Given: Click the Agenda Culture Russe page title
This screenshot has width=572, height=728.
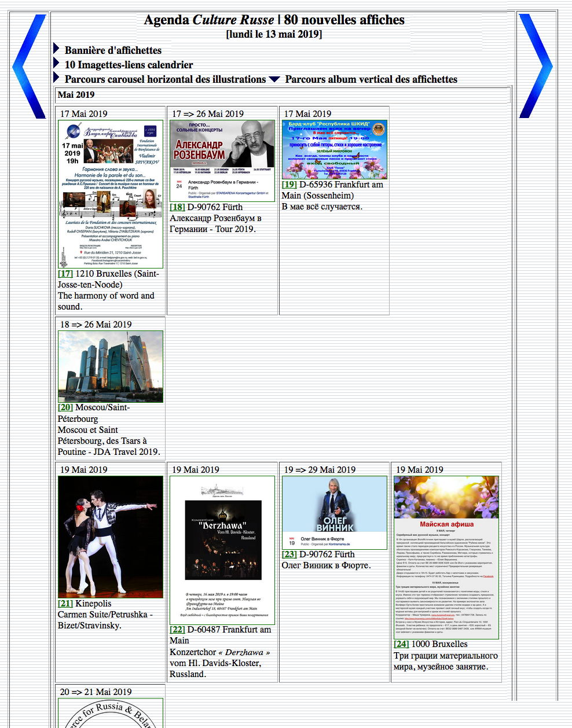Looking at the screenshot, I should tap(274, 20).
